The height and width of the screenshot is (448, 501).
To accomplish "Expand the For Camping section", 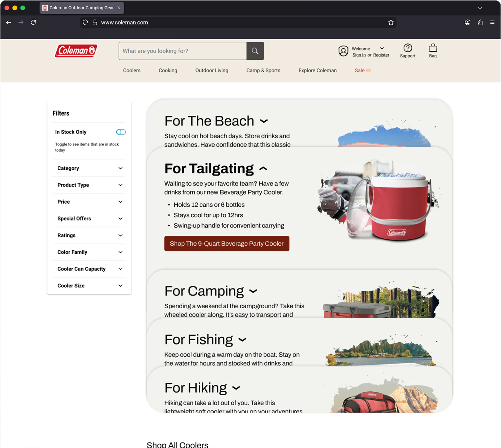I will [253, 291].
